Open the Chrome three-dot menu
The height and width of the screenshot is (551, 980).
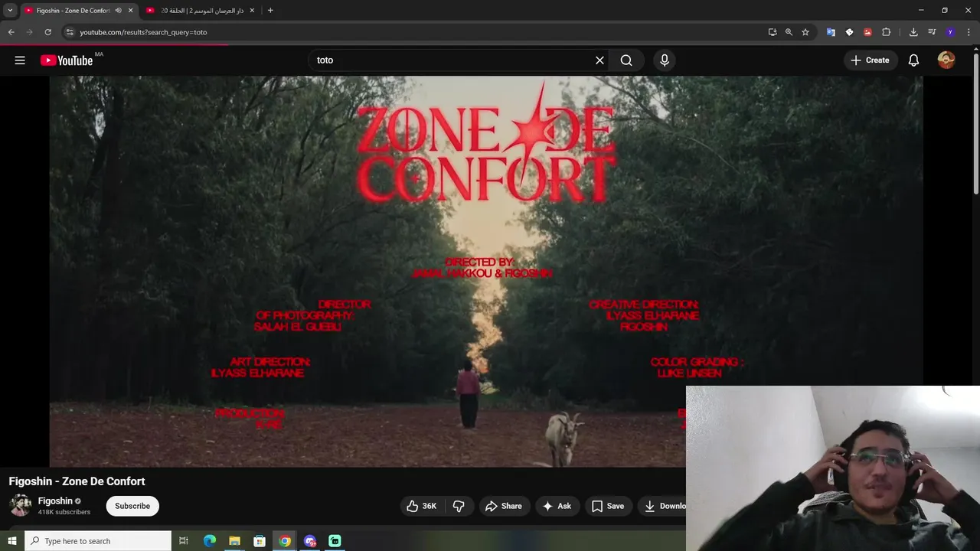(969, 32)
